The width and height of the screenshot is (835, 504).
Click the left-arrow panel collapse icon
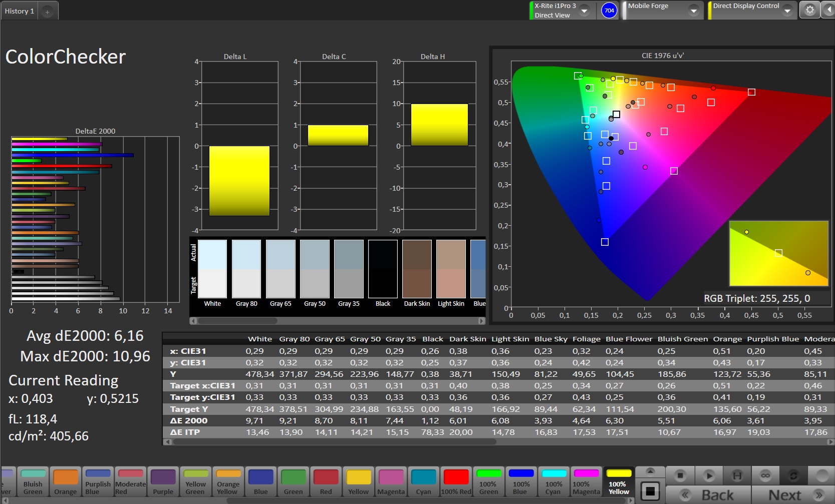[x=828, y=10]
